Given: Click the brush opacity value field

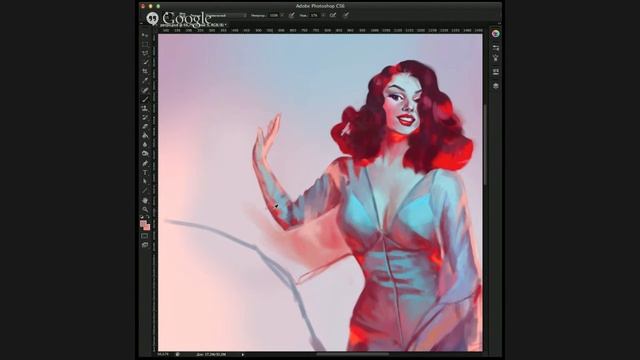Looking at the screenshot, I should (273, 16).
